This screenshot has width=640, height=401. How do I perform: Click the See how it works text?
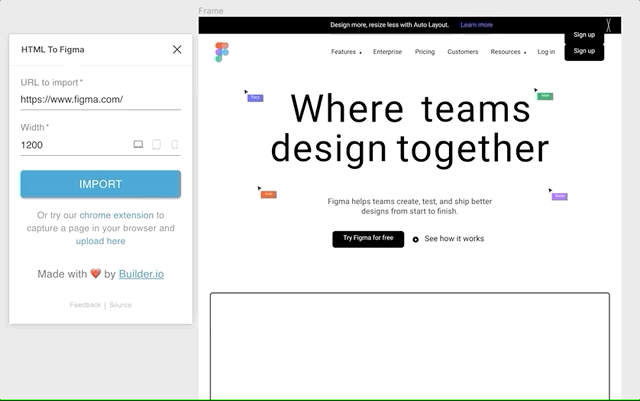tap(454, 238)
